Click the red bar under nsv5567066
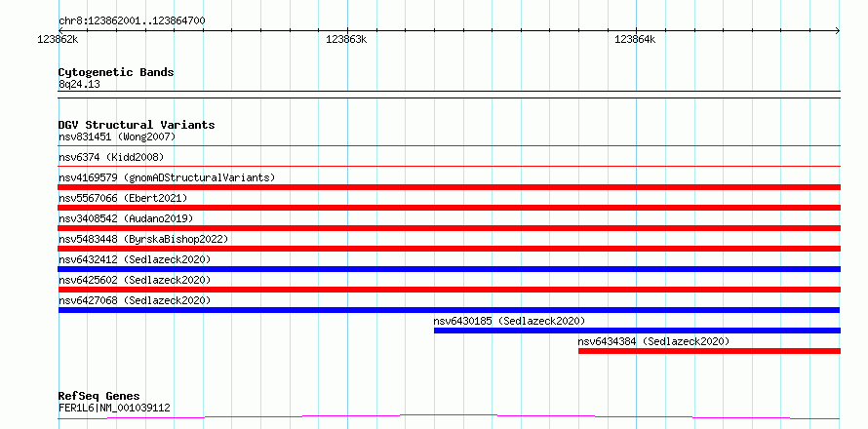 [x=449, y=208]
